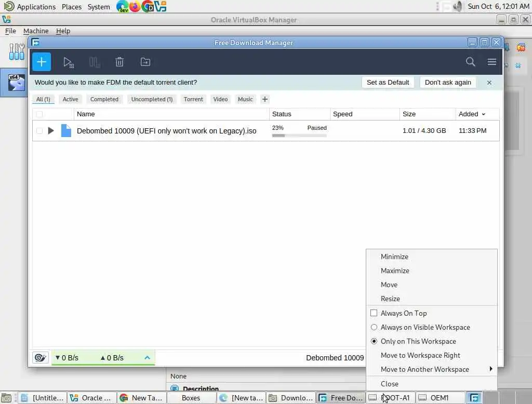This screenshot has height=404, width=532.
Task: Open the FDM hamburger main menu
Action: pyautogui.click(x=491, y=62)
